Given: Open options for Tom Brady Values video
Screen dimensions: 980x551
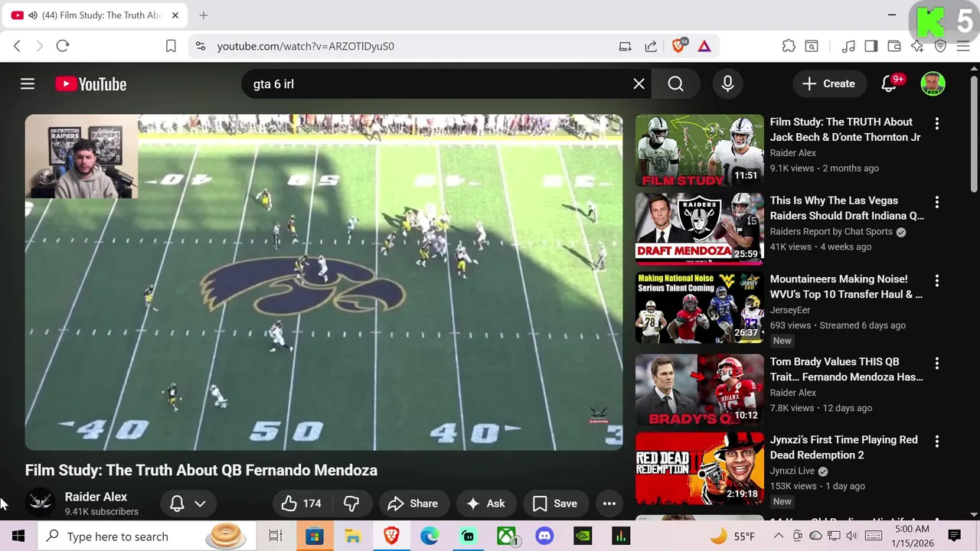Looking at the screenshot, I should point(936,364).
